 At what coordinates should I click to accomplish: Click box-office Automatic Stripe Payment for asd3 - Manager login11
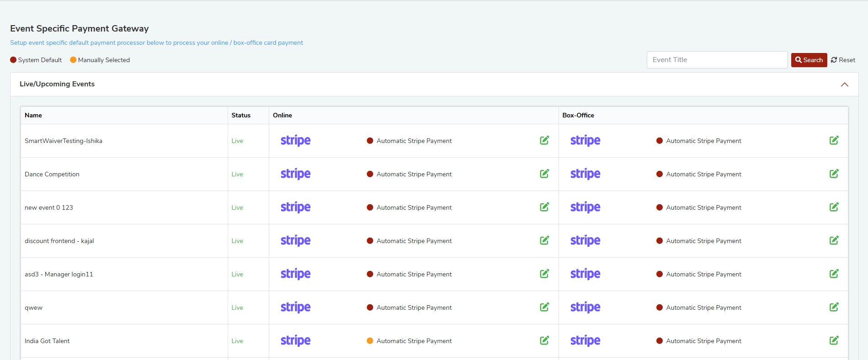point(704,274)
